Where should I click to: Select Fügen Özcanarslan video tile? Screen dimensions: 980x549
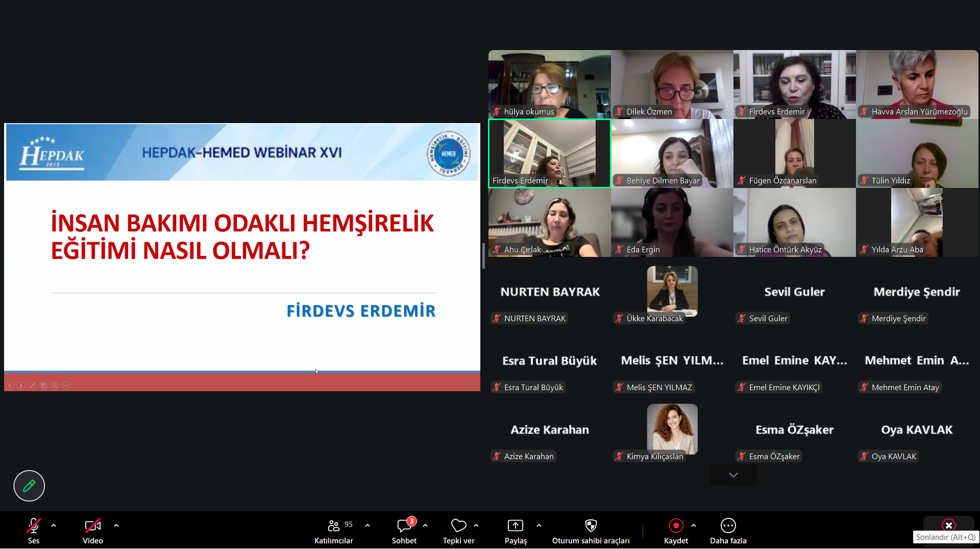coord(795,153)
